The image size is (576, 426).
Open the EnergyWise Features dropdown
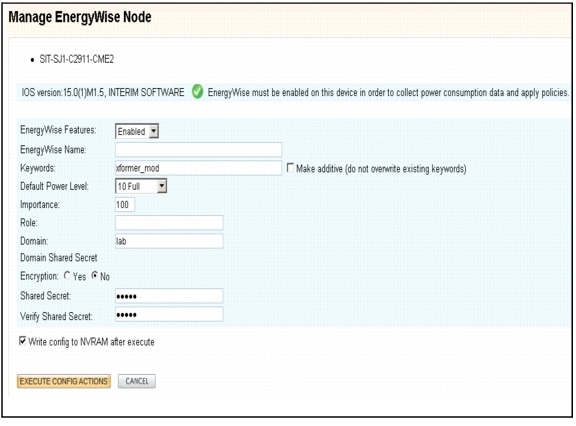137,131
